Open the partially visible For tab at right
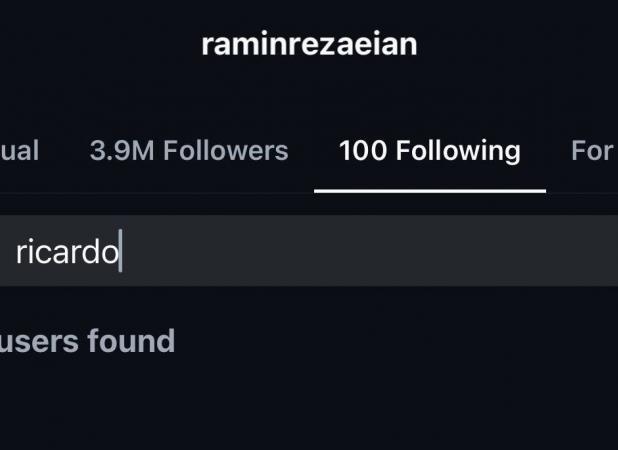This screenshot has width=618, height=450. [592, 151]
